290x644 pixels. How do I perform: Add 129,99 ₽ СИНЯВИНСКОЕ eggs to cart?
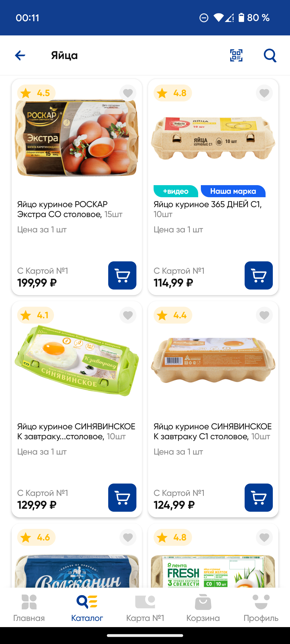(x=122, y=497)
